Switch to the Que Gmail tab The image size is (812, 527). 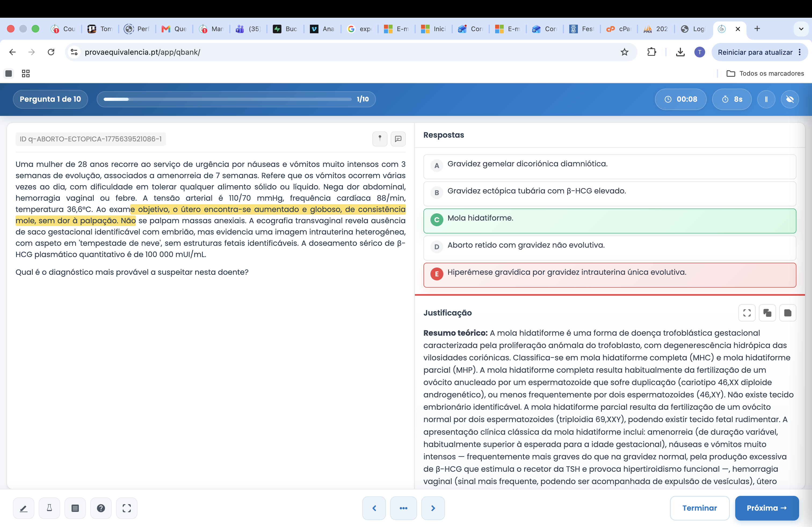point(174,29)
